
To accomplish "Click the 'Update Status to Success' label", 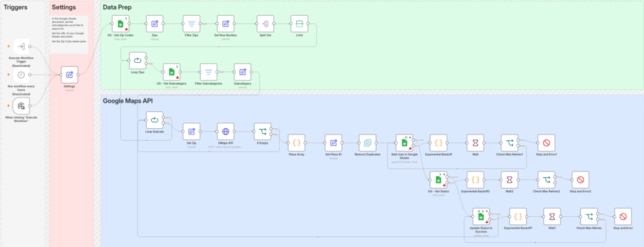I will 481,229.
